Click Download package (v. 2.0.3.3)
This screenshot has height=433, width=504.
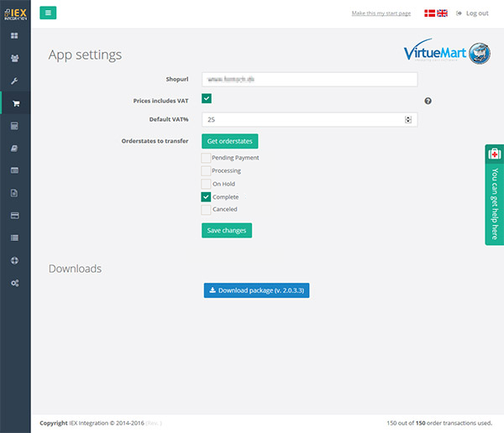pos(257,290)
